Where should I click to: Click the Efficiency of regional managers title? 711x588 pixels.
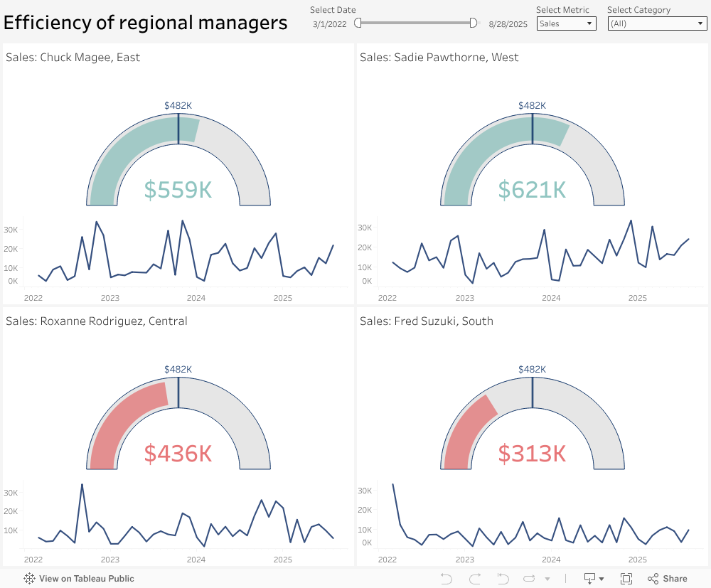coord(146,23)
